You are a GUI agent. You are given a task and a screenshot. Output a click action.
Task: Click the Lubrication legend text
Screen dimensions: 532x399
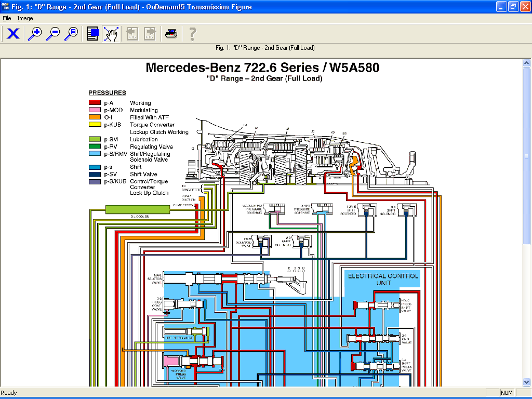tap(144, 139)
